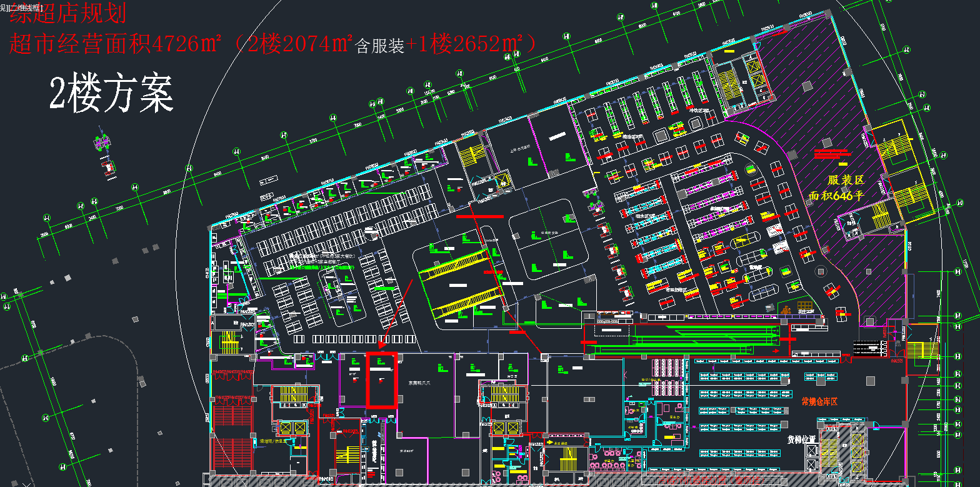Click the red cross symbol beside the ramp
This screenshot has height=487, width=980.
[791, 338]
